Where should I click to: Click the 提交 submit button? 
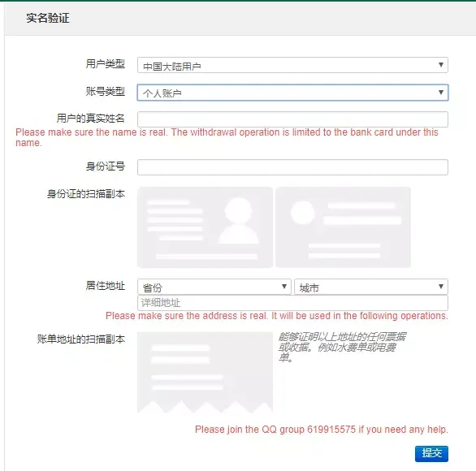(431, 453)
